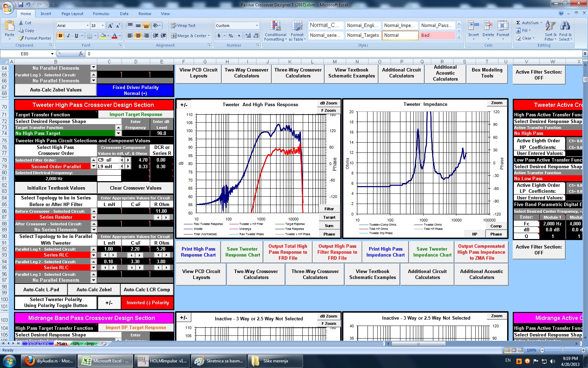Viewport: 588px width, 368px height.
Task: Toggle Bold formatting
Action: 60,36
